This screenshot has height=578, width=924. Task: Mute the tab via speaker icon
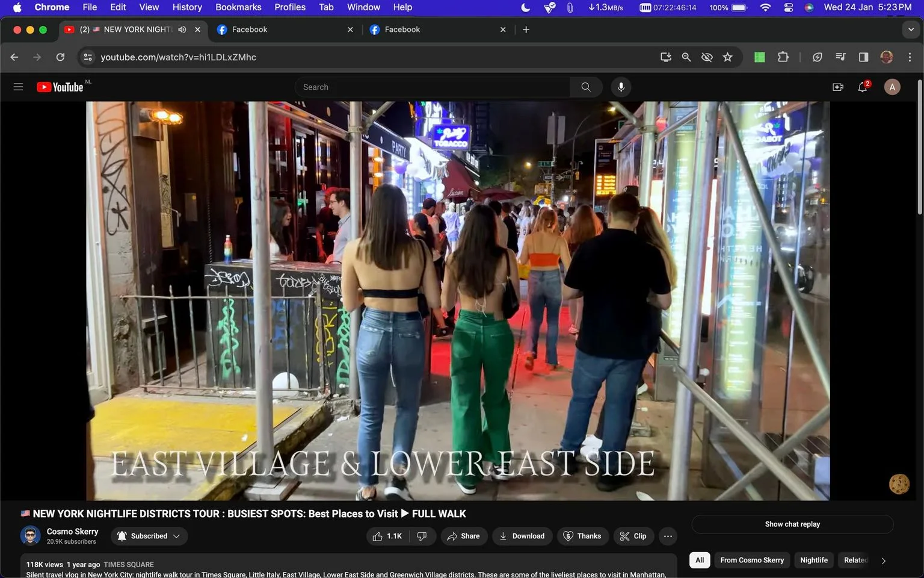[x=182, y=30]
